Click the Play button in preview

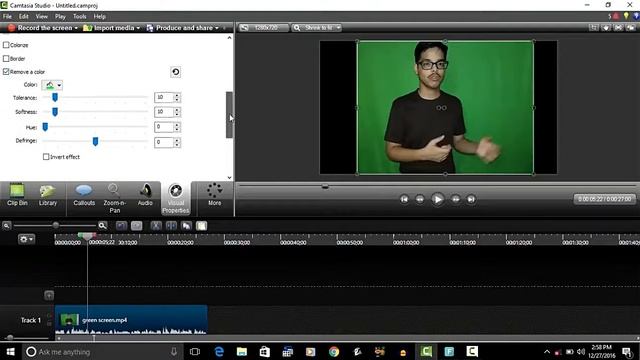[x=438, y=199]
